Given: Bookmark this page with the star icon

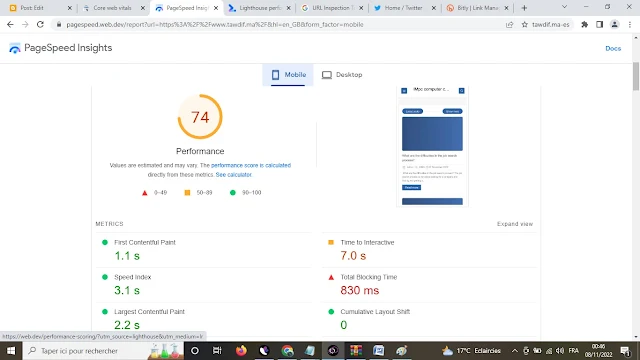Looking at the screenshot, I should click(524, 24).
